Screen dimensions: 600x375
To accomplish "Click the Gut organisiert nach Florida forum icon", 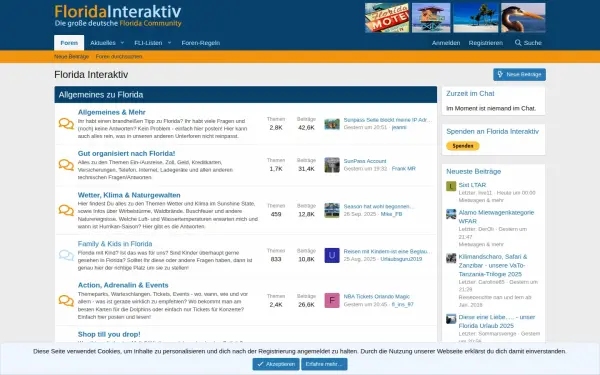I will pos(66,165).
